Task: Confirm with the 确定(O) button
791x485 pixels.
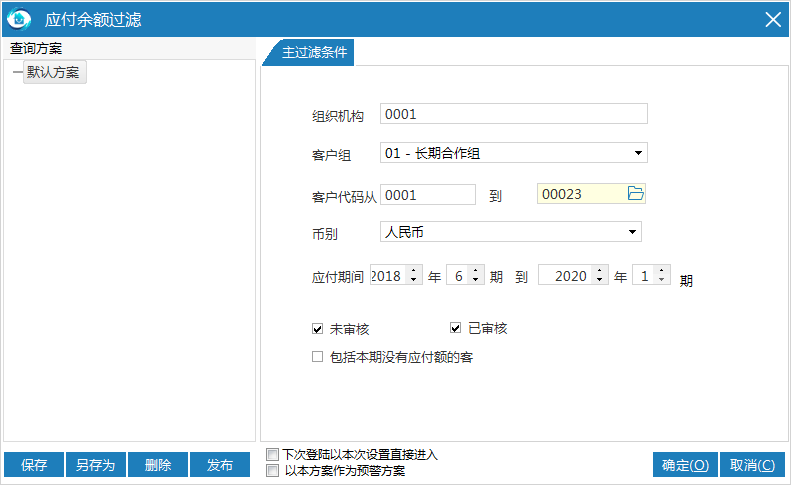Action: (x=685, y=464)
